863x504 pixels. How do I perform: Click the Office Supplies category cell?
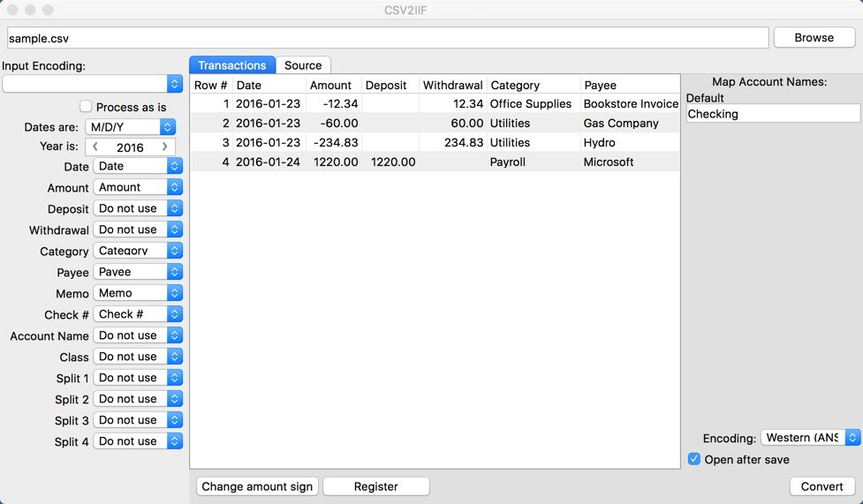point(534,103)
